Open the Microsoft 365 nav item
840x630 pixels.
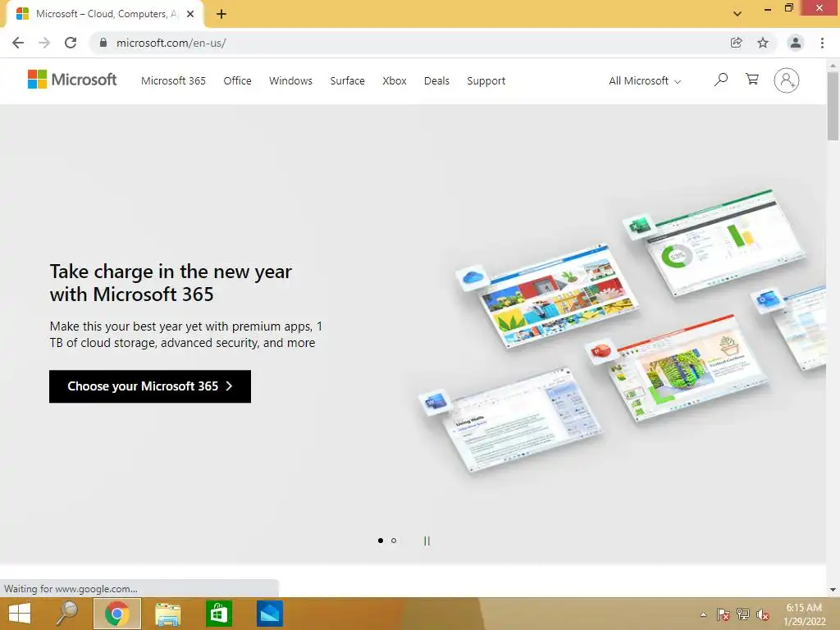(173, 81)
